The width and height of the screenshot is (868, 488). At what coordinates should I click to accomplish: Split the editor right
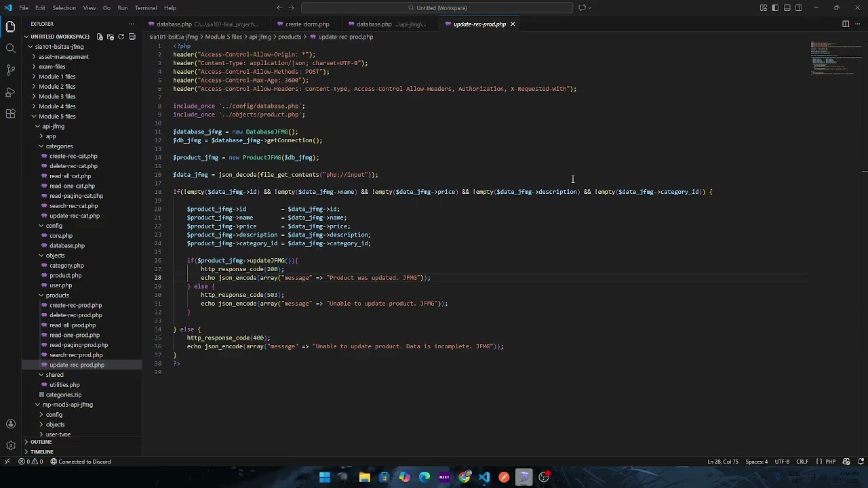click(x=845, y=24)
